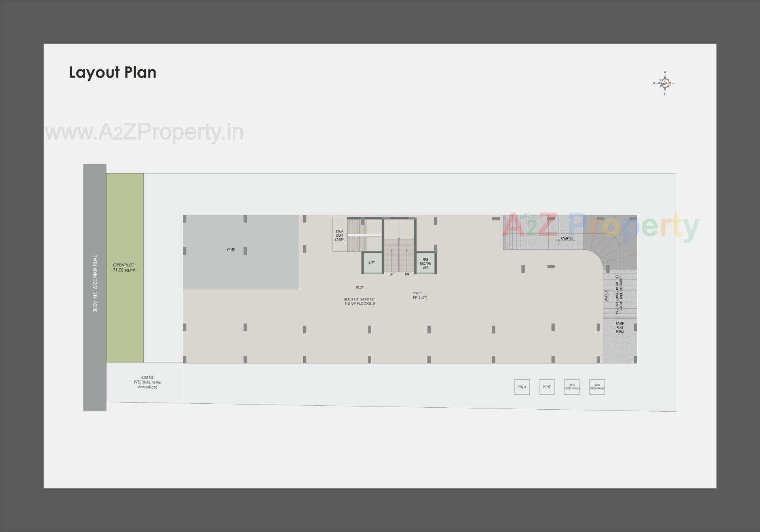This screenshot has height=532, width=760.
Task: Click the P.PIT legend box
Action: point(547,387)
